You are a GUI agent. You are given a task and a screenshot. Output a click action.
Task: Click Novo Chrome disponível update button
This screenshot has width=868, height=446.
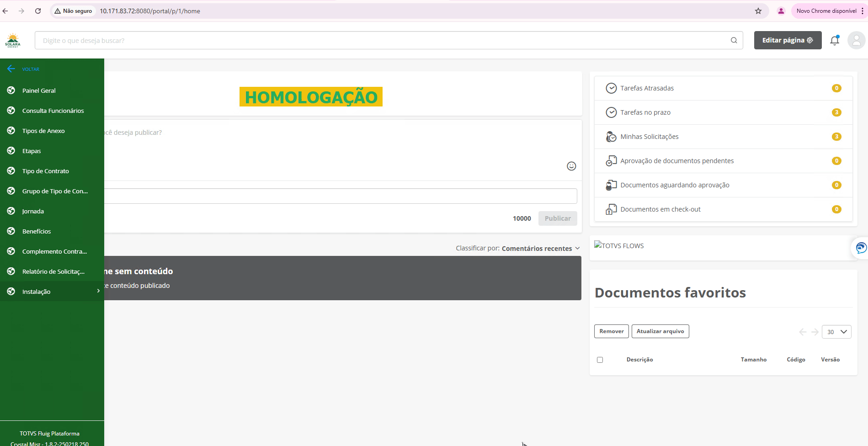[826, 11]
